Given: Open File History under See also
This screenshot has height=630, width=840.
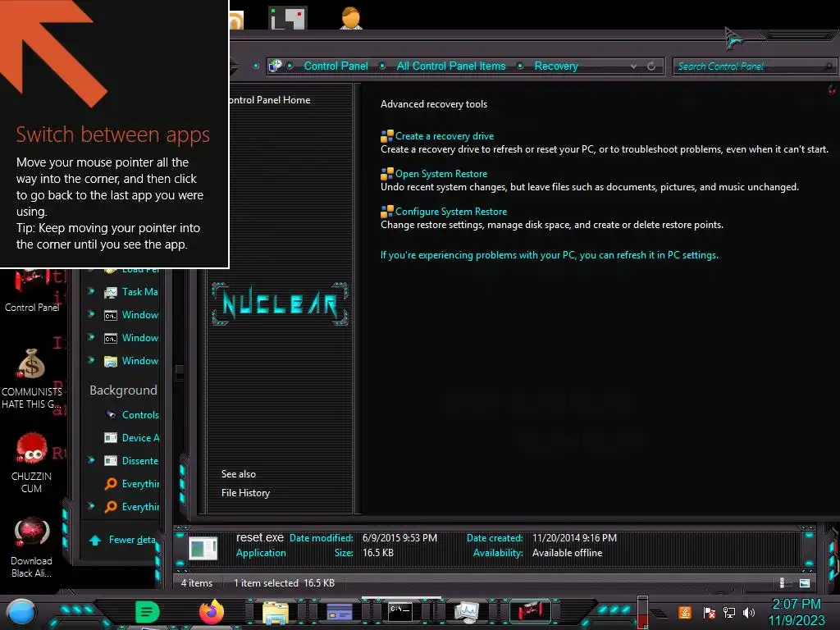Looking at the screenshot, I should (x=245, y=493).
